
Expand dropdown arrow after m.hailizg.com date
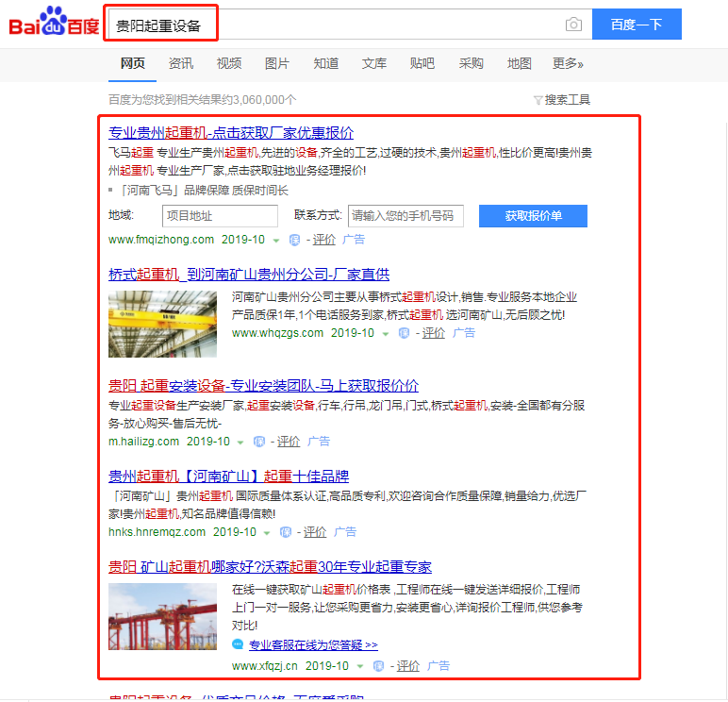[241, 443]
